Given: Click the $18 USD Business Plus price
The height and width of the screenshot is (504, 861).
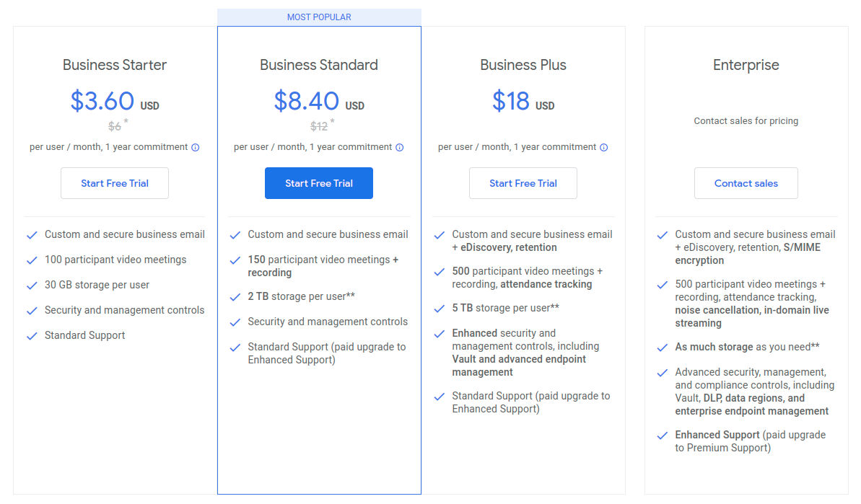Looking at the screenshot, I should pyautogui.click(x=523, y=101).
